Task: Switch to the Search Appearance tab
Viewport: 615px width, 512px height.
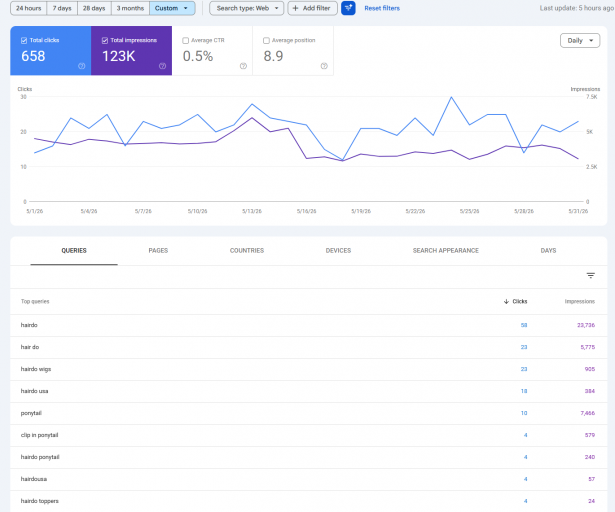Action: [x=446, y=251]
